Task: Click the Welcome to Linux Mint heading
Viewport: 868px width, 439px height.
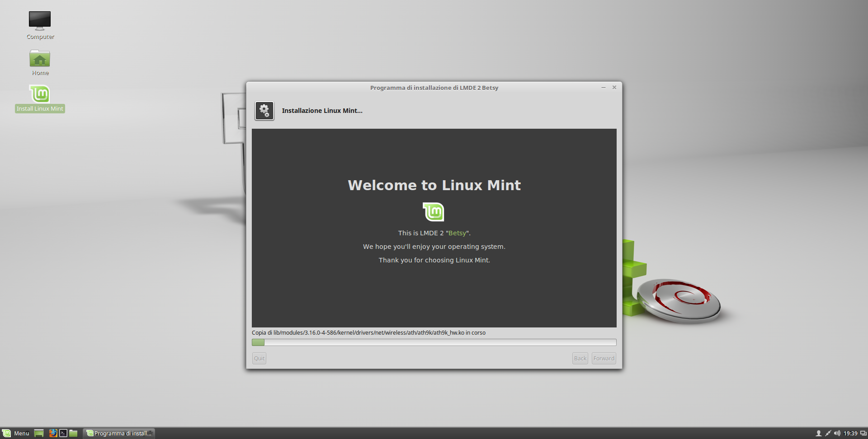Action: point(434,185)
